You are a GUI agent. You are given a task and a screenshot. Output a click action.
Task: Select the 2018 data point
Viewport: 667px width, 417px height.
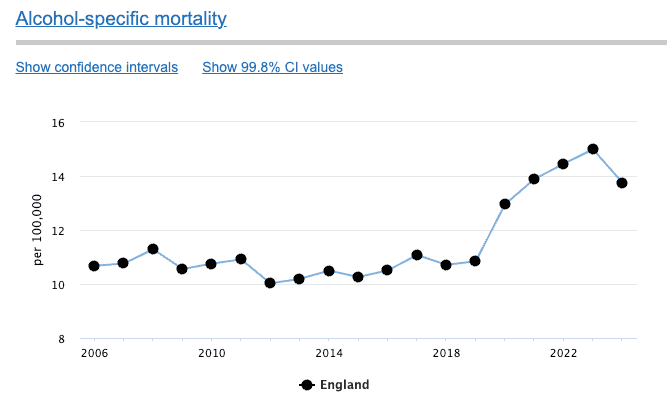click(x=446, y=265)
